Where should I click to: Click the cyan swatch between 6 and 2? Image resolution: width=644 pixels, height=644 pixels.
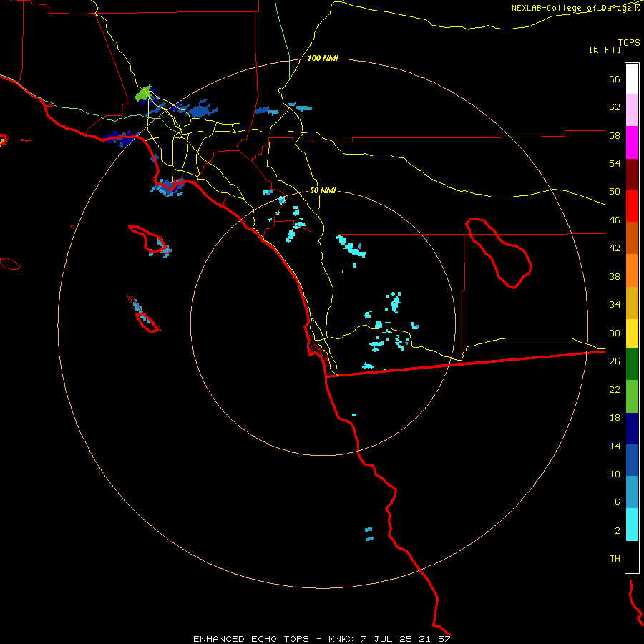(x=632, y=525)
